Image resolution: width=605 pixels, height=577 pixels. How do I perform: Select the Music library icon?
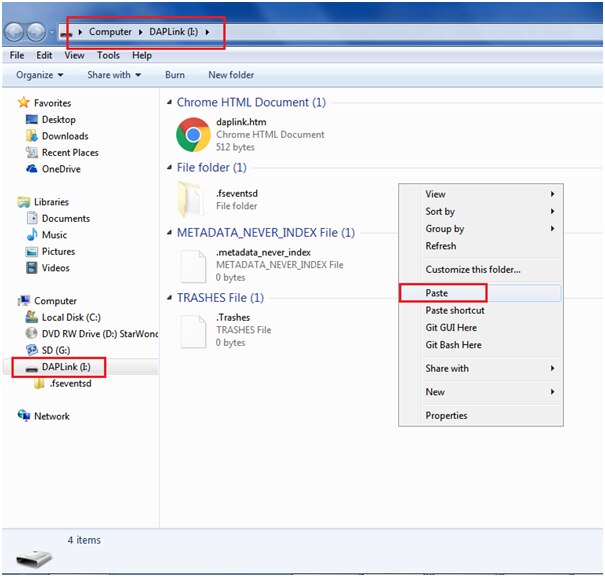tap(32, 234)
